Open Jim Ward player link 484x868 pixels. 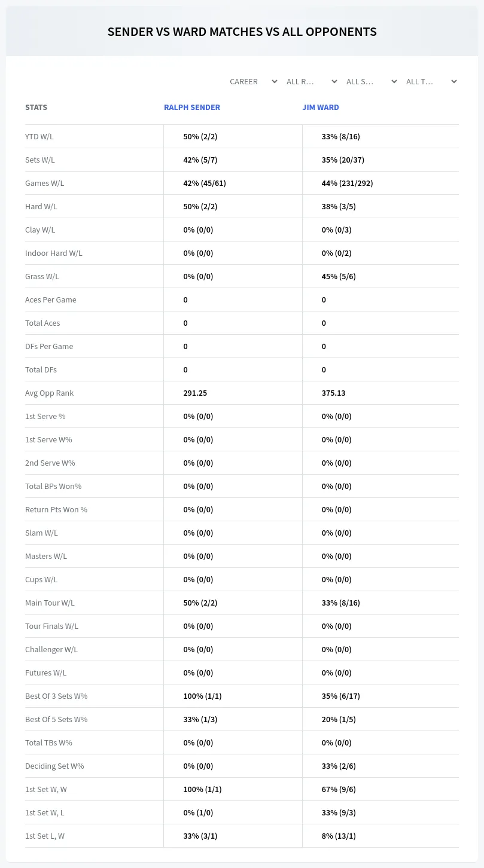tap(321, 108)
